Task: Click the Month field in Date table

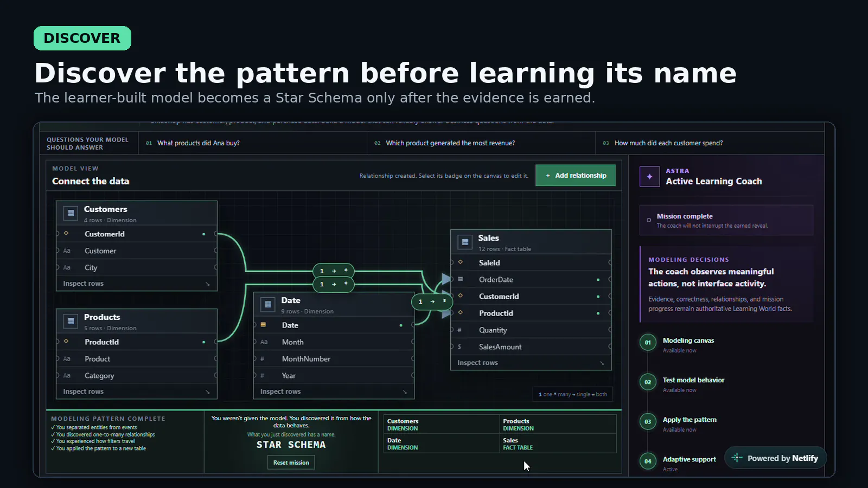Action: click(334, 342)
